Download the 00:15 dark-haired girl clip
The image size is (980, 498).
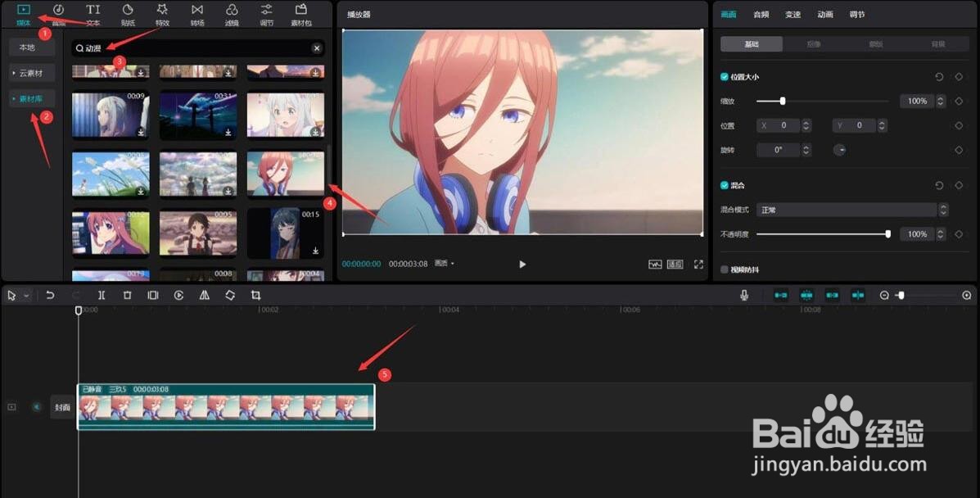316,251
